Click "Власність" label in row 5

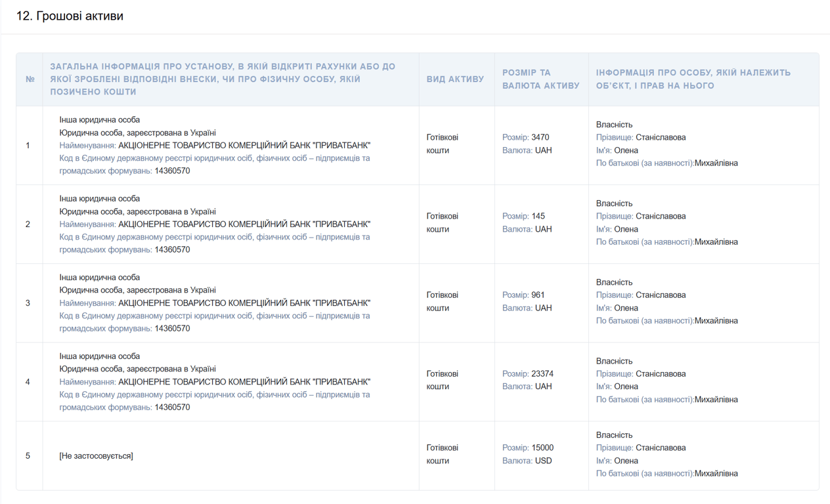pyautogui.click(x=614, y=435)
